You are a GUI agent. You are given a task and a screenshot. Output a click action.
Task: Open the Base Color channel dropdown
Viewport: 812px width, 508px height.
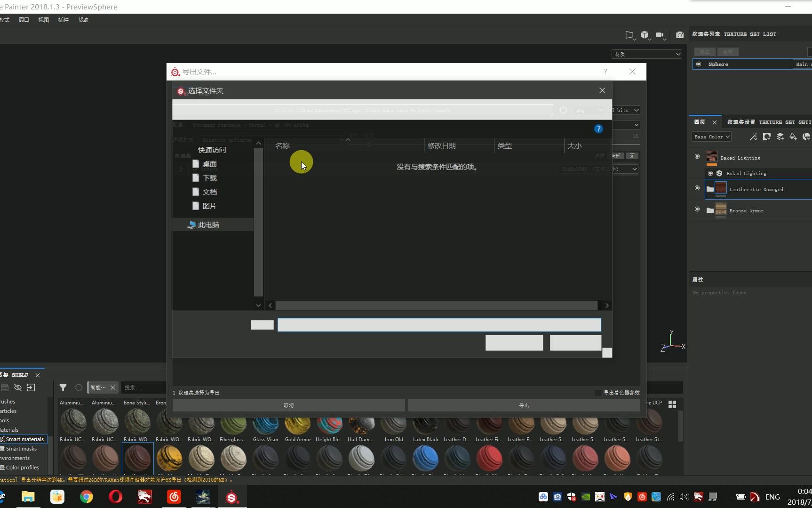point(712,137)
